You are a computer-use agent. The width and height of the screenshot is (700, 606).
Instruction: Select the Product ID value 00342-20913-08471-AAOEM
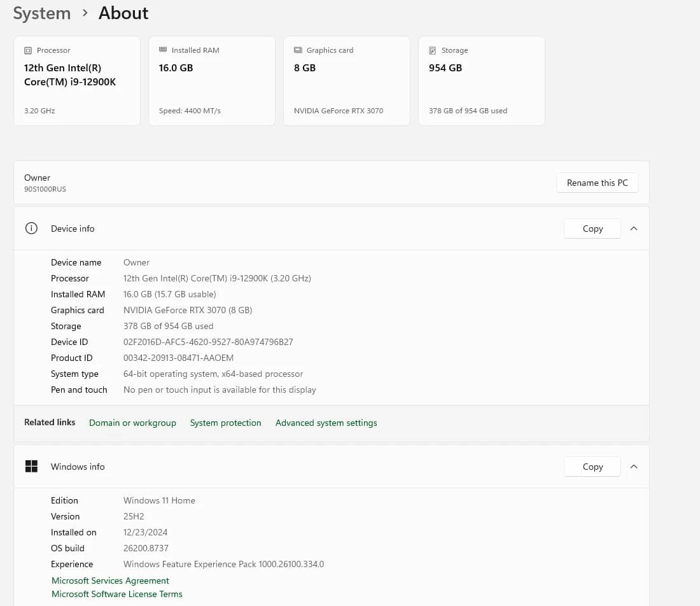click(x=178, y=358)
